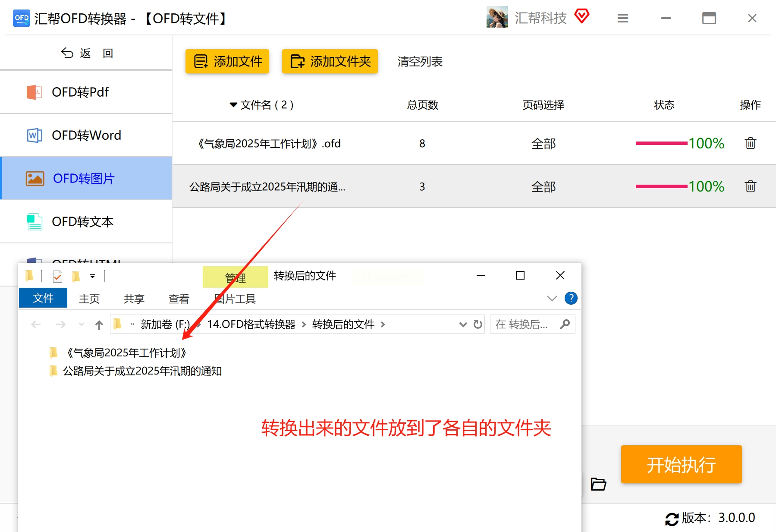Toggle the 文件名 (2) sort arrow

[233, 105]
